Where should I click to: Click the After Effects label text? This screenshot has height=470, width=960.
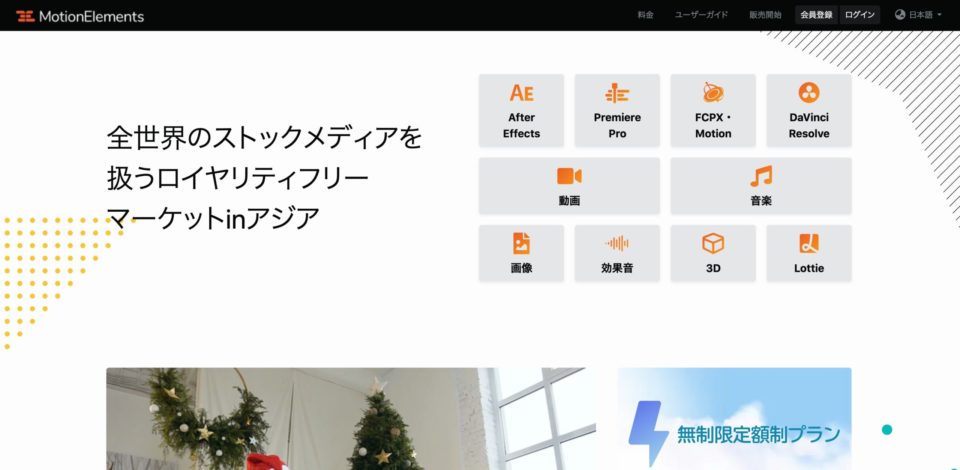[x=522, y=125]
